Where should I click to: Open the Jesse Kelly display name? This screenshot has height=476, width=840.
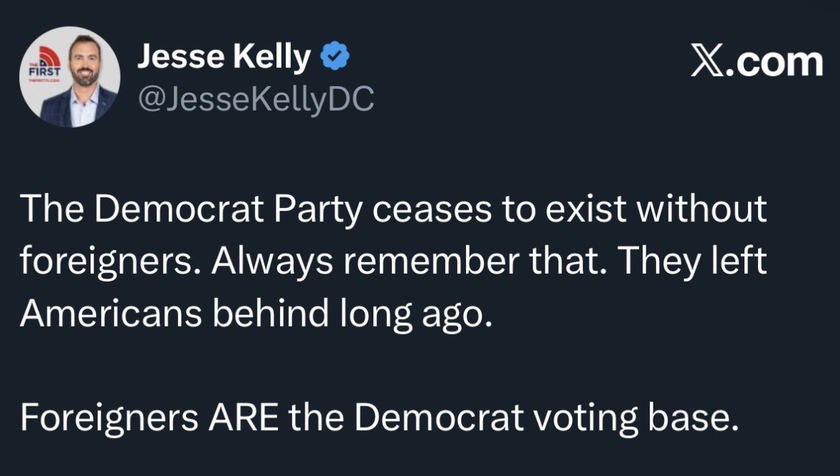(x=223, y=59)
